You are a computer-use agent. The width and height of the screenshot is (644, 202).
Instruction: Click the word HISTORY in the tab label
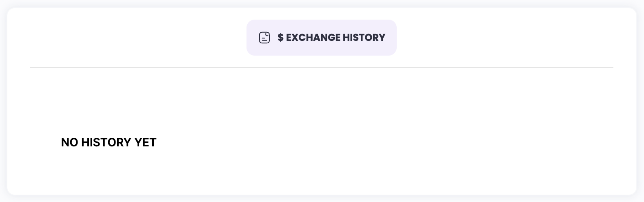[364, 38]
